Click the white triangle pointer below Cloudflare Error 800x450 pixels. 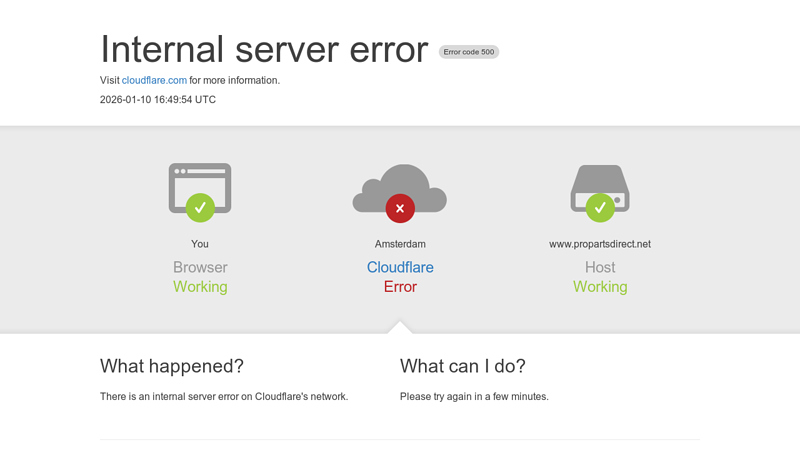[400, 328]
